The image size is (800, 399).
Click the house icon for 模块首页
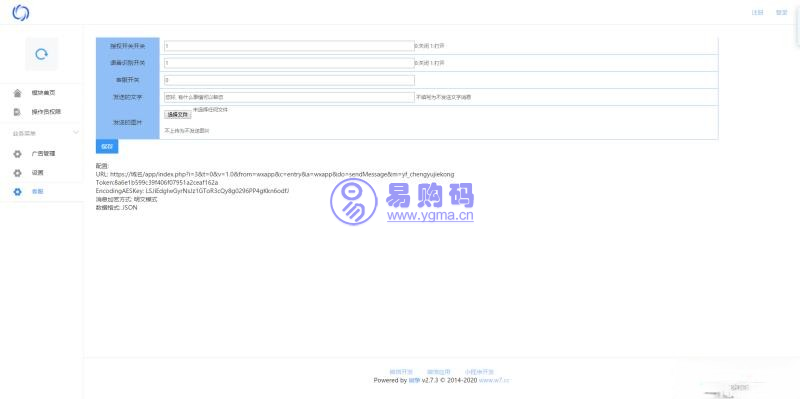(18, 93)
